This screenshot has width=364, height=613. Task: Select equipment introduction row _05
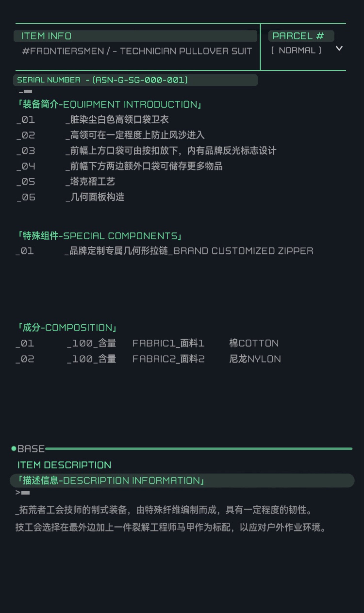(x=66, y=182)
